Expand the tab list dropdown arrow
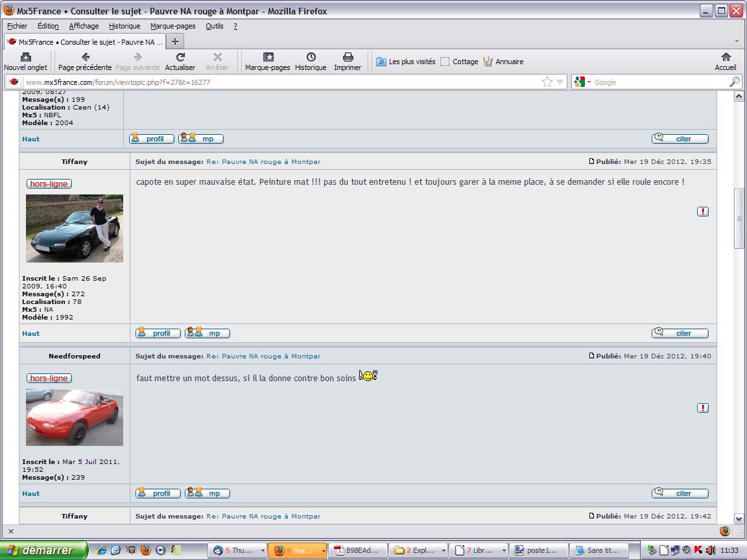The image size is (747, 560). pyautogui.click(x=737, y=41)
